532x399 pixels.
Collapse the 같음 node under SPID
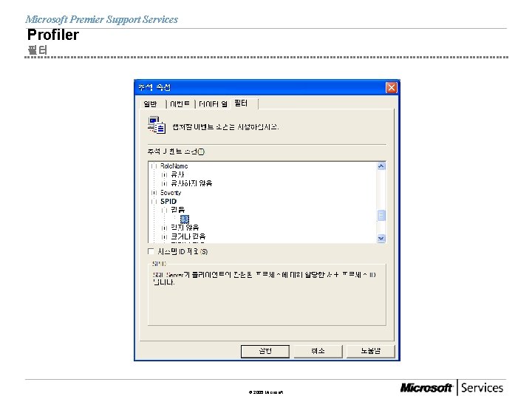coord(165,210)
